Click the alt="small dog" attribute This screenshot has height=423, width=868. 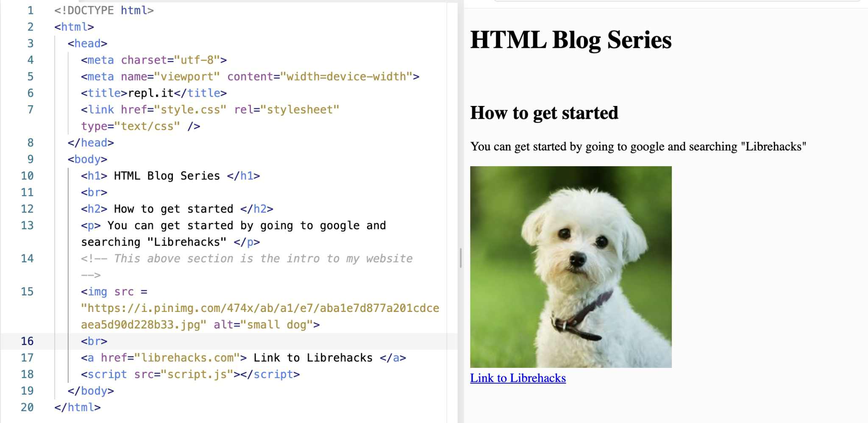pyautogui.click(x=263, y=325)
